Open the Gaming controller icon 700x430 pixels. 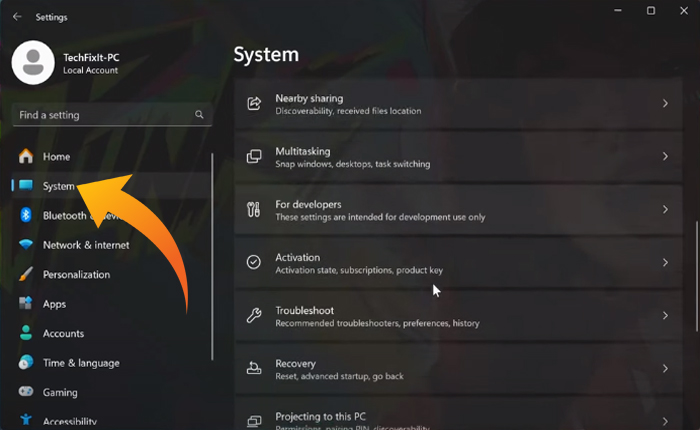click(x=25, y=392)
